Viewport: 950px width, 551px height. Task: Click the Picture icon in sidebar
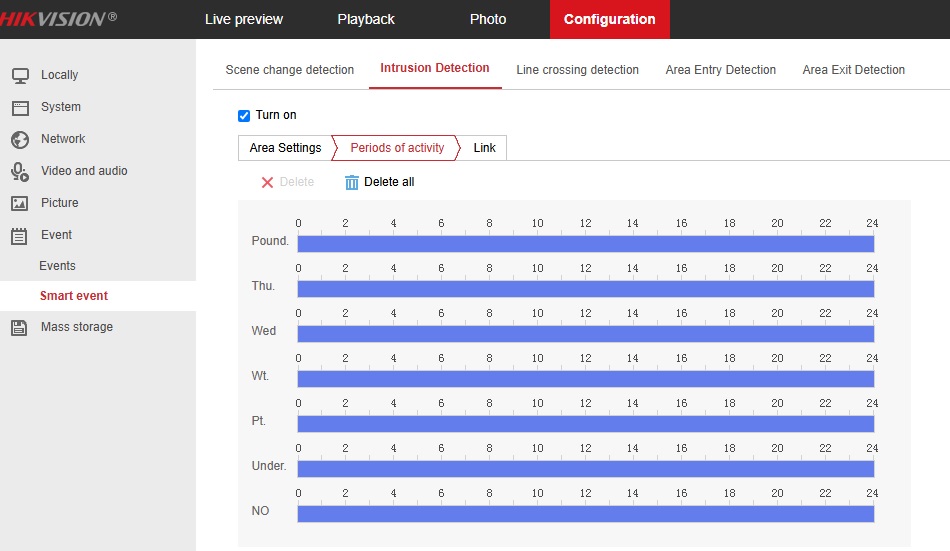20,203
